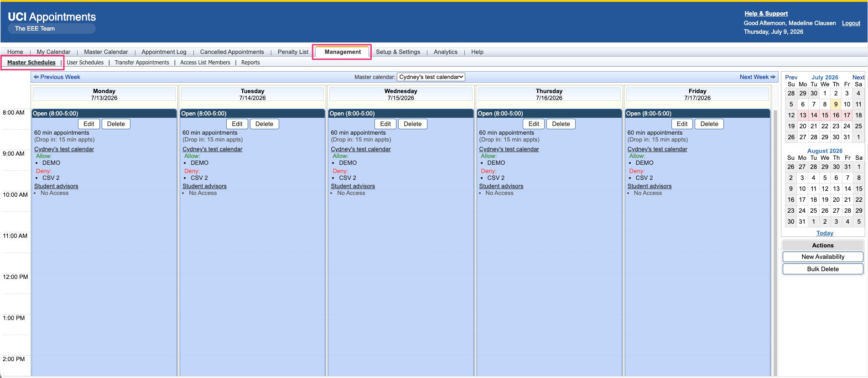Delete Wednesday 7/15 availability block
The height and width of the screenshot is (378, 868).
click(413, 124)
